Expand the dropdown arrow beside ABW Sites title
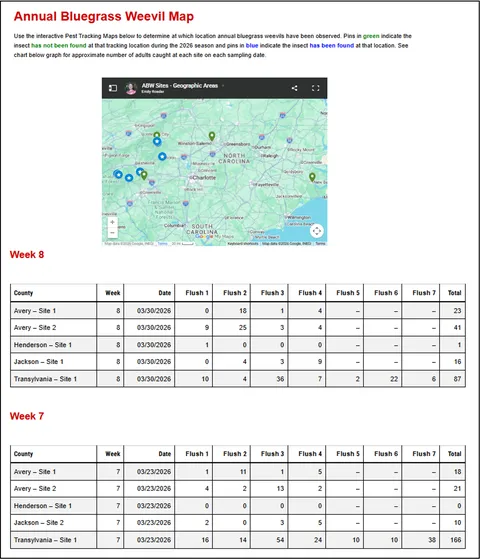Viewport: 480px width, 559px height. [223, 86]
